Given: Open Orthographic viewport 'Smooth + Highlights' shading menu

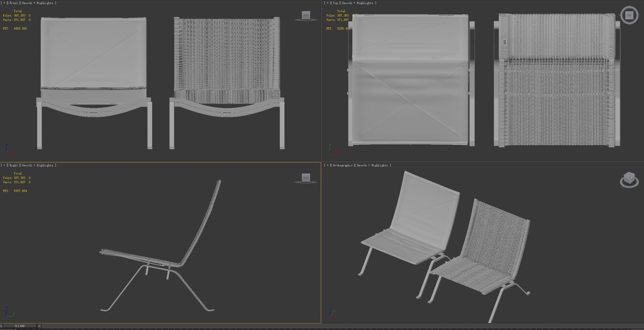Looking at the screenshot, I should pyautogui.click(x=372, y=166).
